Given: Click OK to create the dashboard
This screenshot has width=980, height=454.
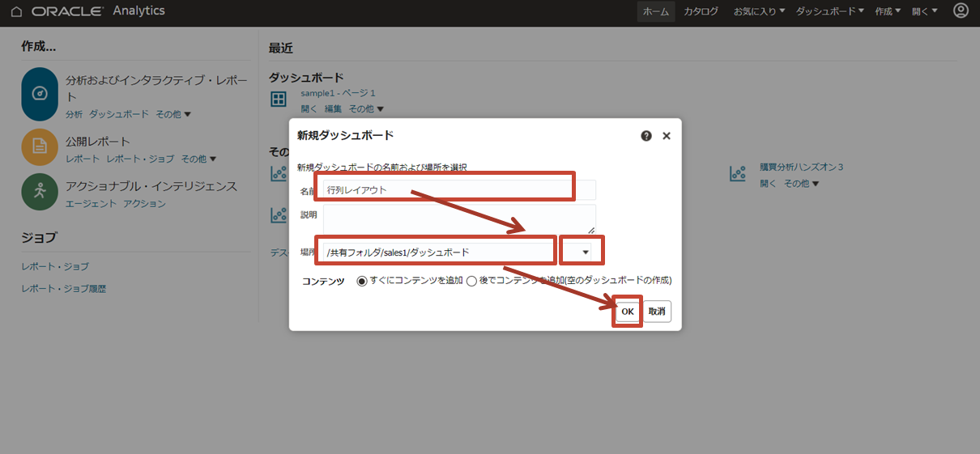Looking at the screenshot, I should pyautogui.click(x=628, y=312).
